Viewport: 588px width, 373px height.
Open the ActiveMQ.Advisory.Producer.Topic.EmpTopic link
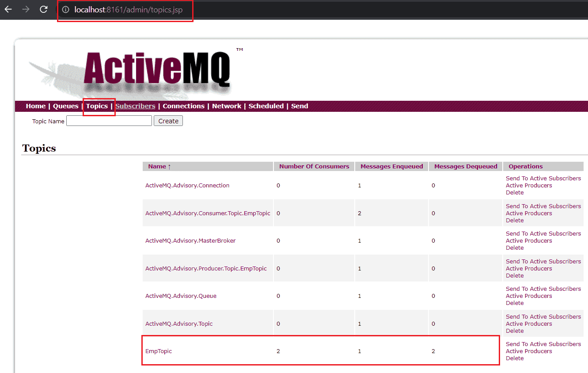(206, 269)
